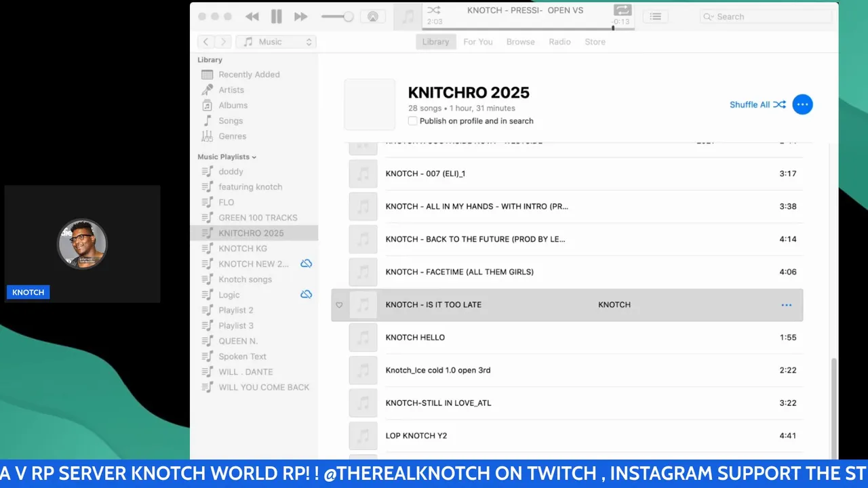Toggle the repeat button
868x488 pixels.
[622, 10]
